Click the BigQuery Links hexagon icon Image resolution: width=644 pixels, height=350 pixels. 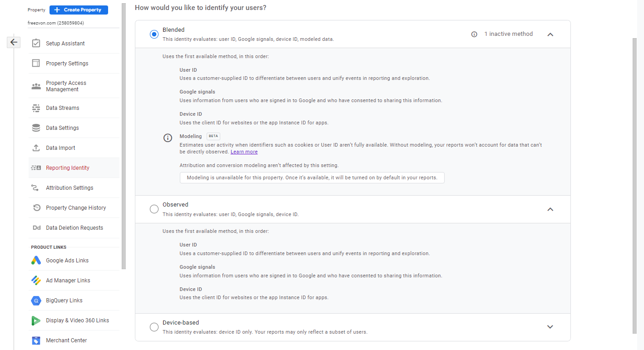[36, 301]
